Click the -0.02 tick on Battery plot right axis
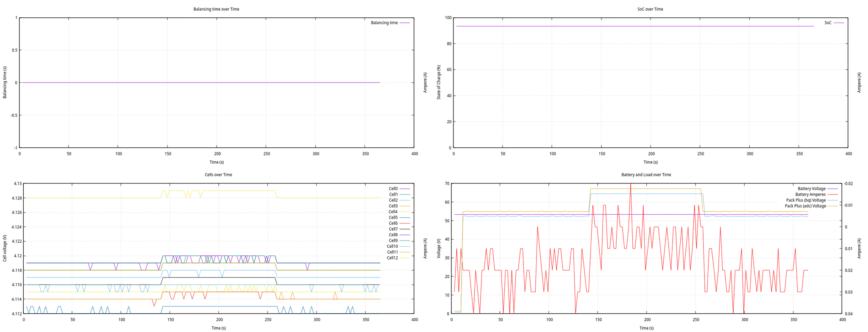The width and height of the screenshot is (868, 332). pyautogui.click(x=849, y=184)
